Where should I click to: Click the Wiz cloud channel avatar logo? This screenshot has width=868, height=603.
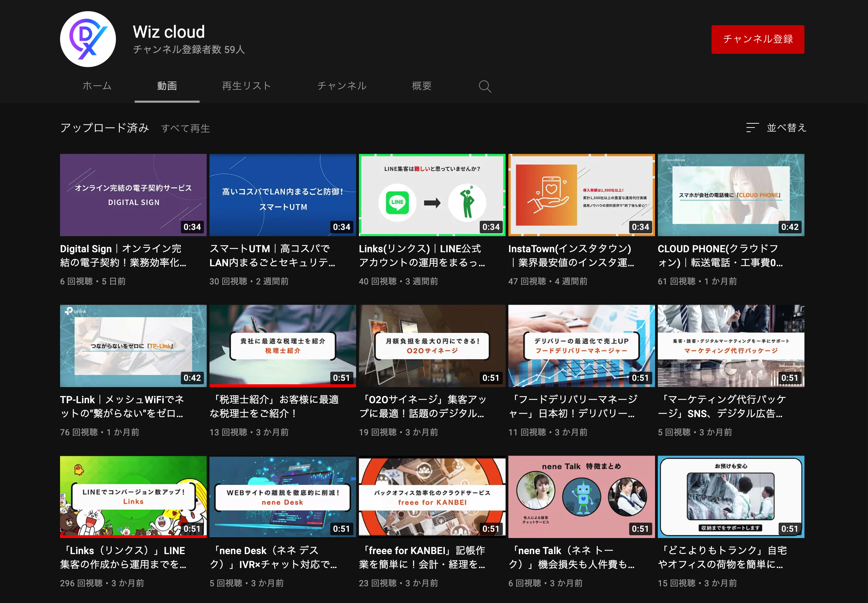pyautogui.click(x=88, y=39)
